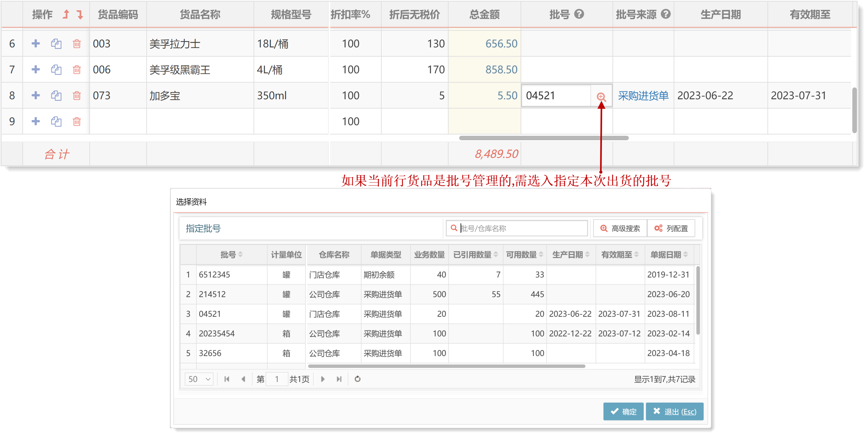Select batch row 04521 in dialog list
868x447 pixels.
coord(437,314)
